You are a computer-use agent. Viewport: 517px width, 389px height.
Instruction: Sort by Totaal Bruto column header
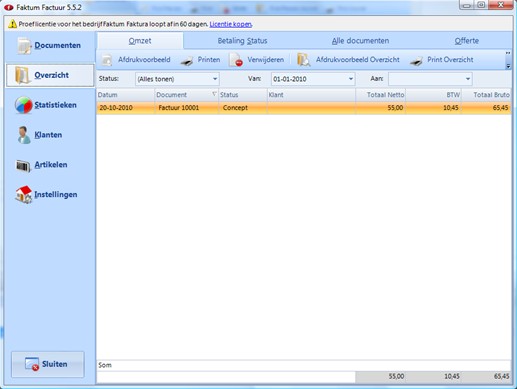click(x=486, y=95)
